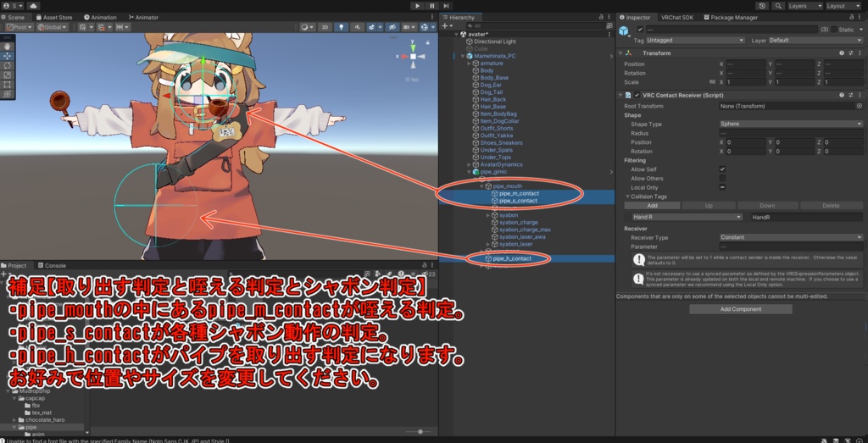Open the Layers dropdown

(x=805, y=6)
